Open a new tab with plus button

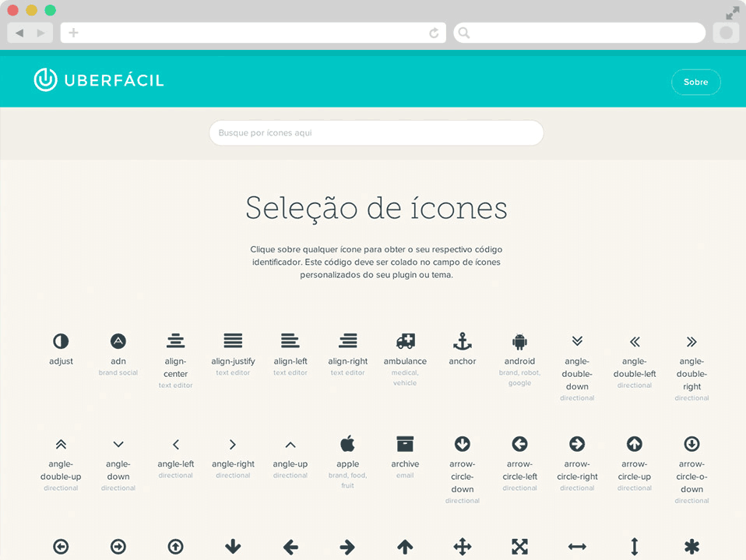point(73,33)
